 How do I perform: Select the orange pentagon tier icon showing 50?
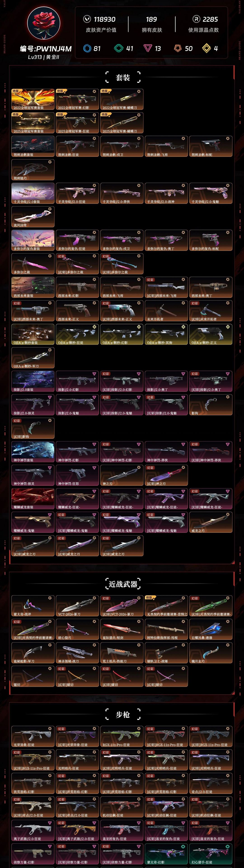[178, 48]
